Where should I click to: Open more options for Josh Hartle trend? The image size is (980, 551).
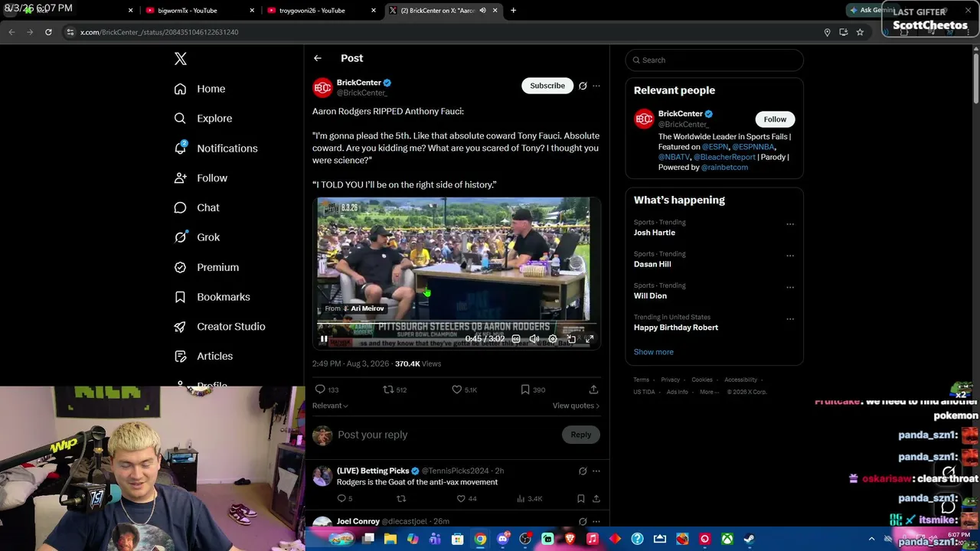pos(790,224)
